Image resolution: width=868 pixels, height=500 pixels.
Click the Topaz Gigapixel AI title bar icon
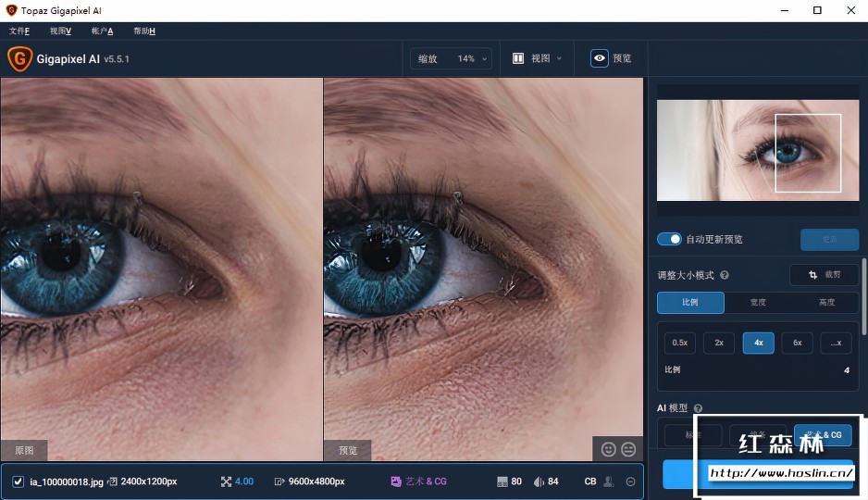(x=11, y=10)
